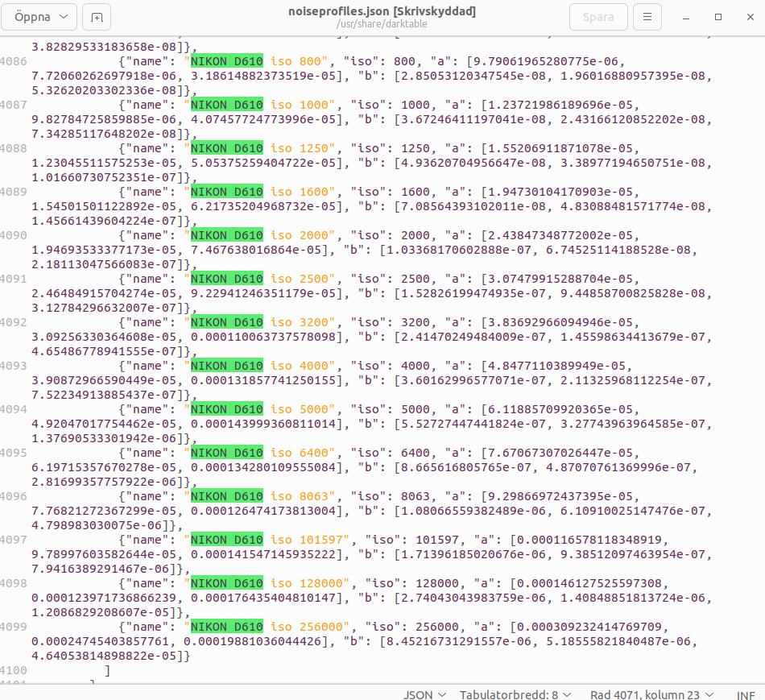Click line number 4099 in gutter
Viewport: 765px width, 700px height.
pos(13,626)
